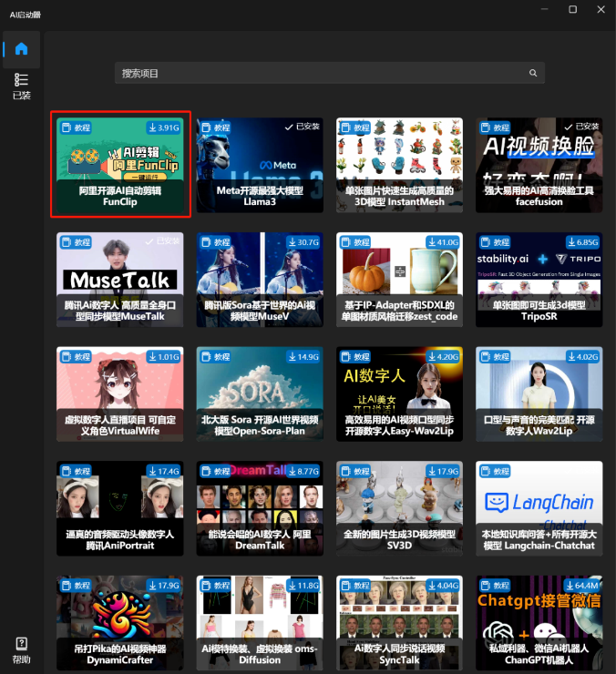616x674 pixels.
Task: Minimize the AI启动器 window
Action: pyautogui.click(x=545, y=9)
